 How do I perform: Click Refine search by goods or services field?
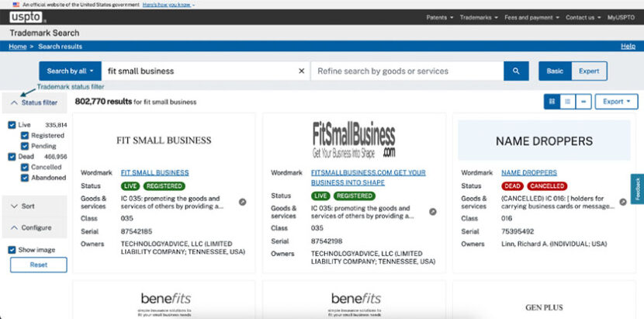click(407, 71)
